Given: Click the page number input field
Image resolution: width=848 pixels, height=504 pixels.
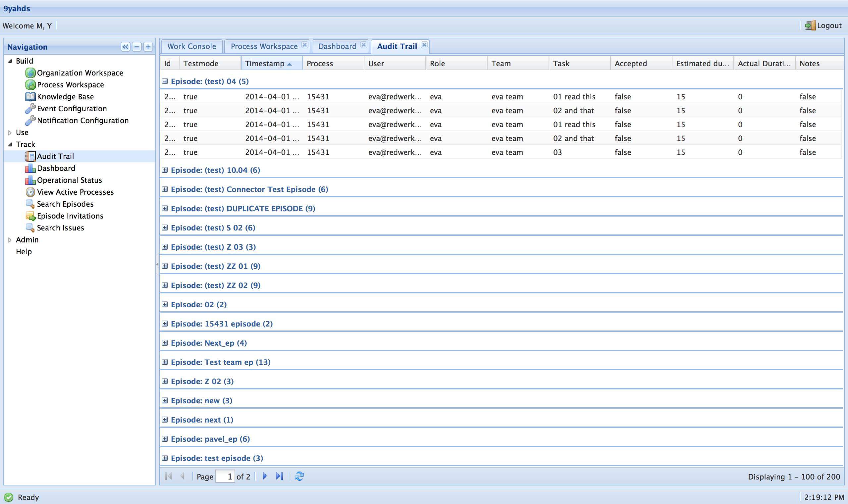Looking at the screenshot, I should (225, 476).
